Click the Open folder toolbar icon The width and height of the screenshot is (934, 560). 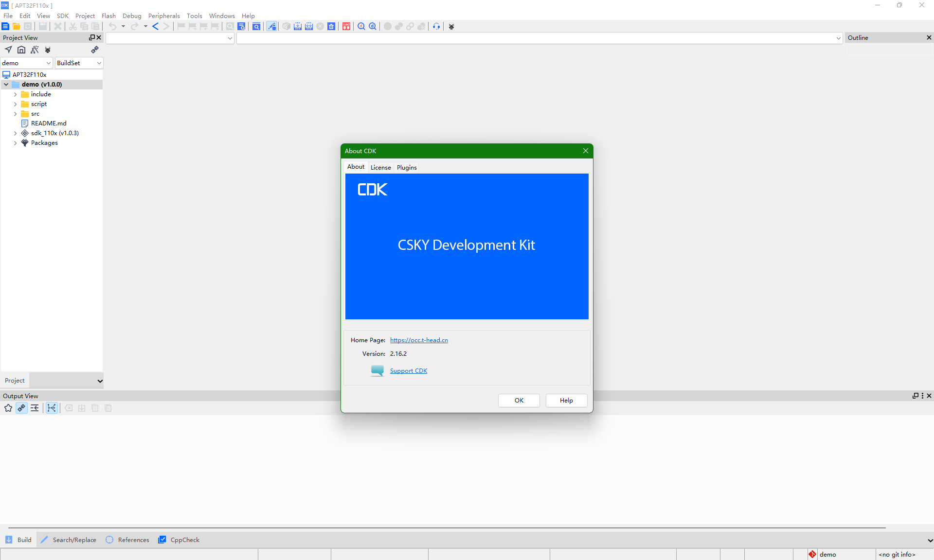[x=17, y=26]
